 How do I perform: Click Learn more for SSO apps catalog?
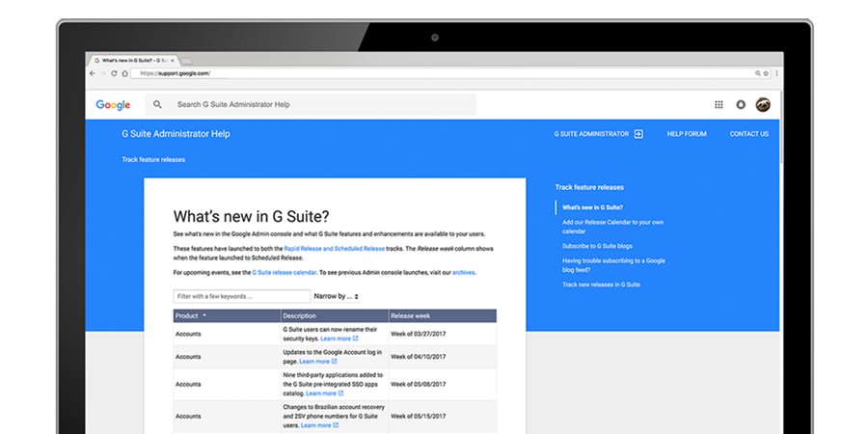[321, 393]
